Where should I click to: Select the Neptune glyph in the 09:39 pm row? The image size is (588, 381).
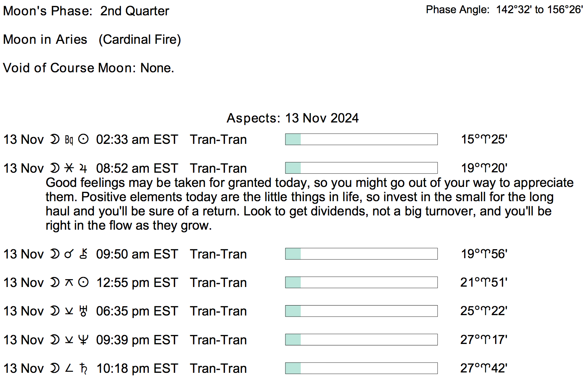coord(83,340)
